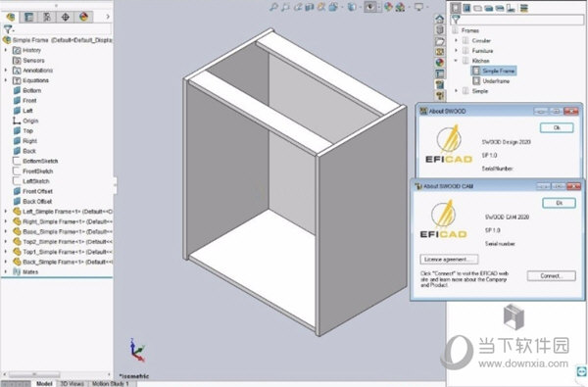Screen dimensions: 588x387
Task: Select the first SWOOD frames library icon
Action: click(456, 8)
